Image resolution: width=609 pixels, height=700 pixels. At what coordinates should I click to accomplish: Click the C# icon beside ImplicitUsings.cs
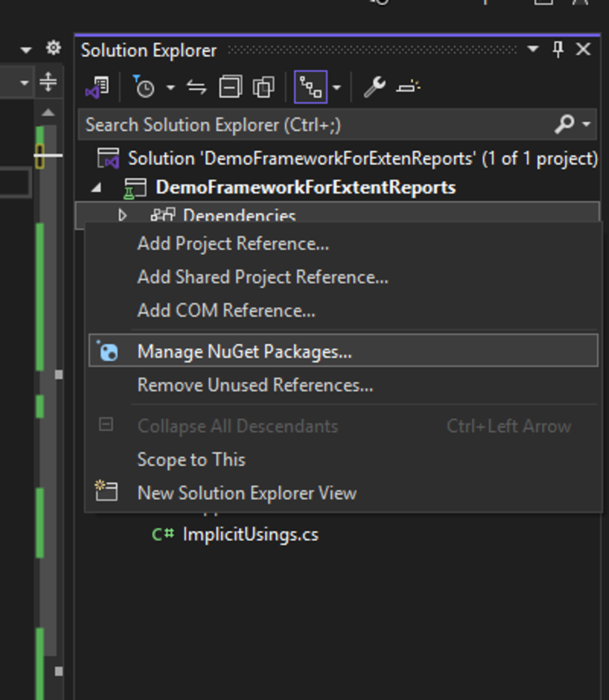point(163,534)
